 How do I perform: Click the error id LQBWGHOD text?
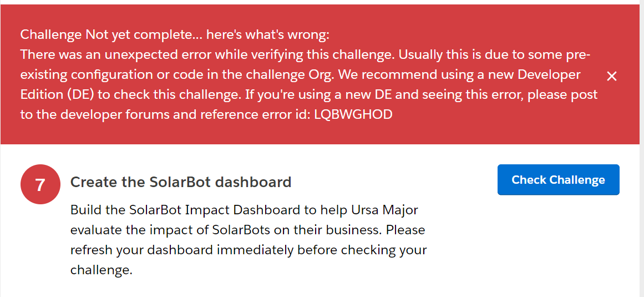point(353,114)
